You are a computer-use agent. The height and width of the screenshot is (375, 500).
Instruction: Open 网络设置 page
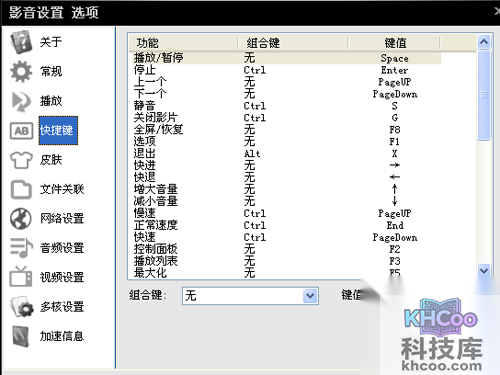[62, 219]
